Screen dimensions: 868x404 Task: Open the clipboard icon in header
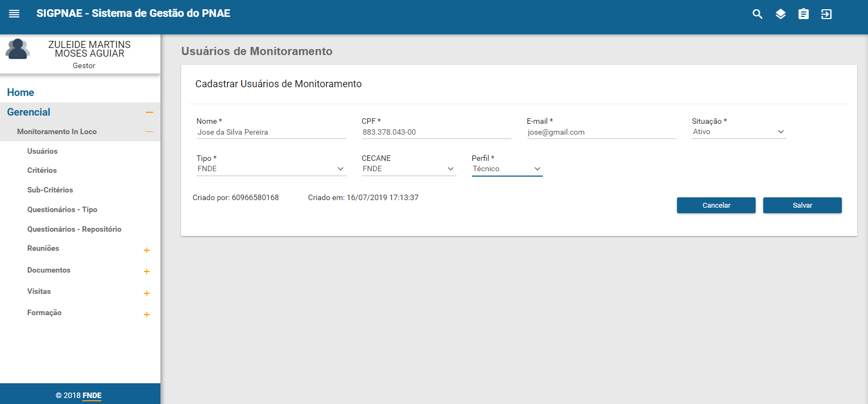[804, 14]
